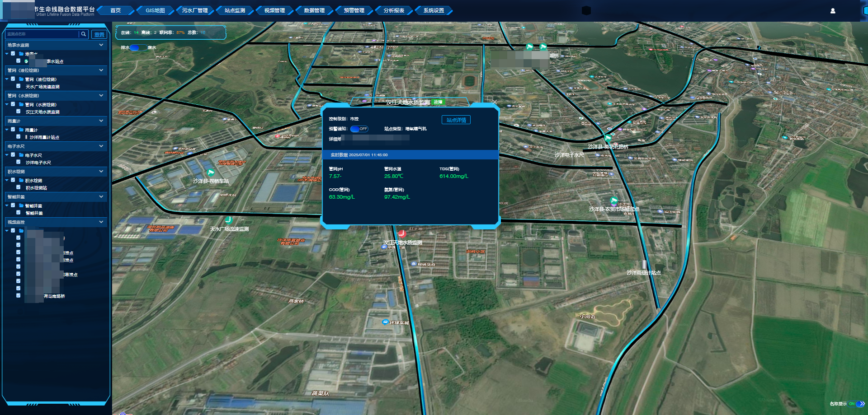
Task: Click the 天水广场流速监测 map marker icon
Action: pyautogui.click(x=229, y=220)
